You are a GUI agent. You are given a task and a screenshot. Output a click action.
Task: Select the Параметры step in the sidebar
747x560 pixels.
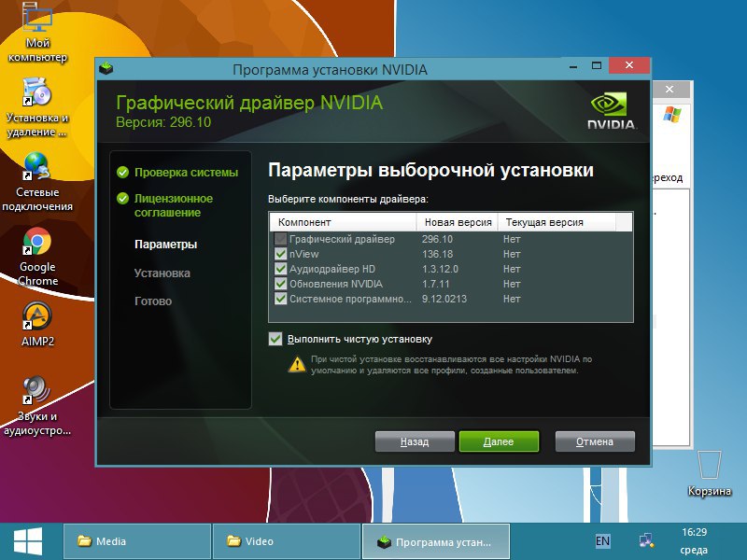click(x=166, y=245)
